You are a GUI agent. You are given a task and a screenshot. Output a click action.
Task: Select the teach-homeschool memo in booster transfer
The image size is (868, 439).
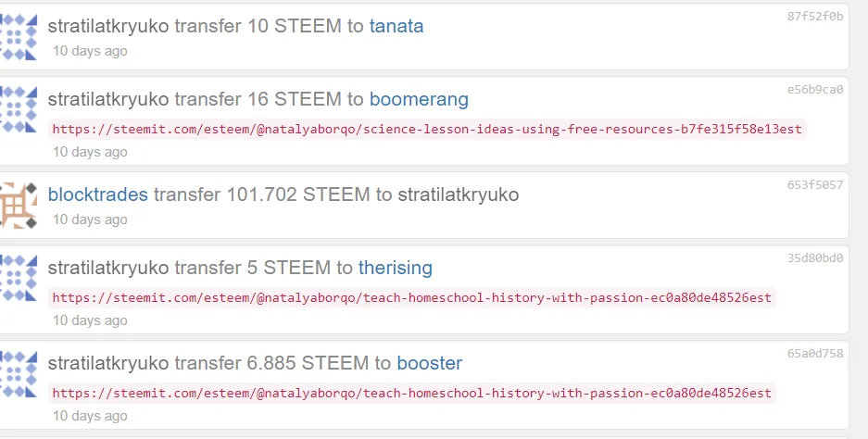[412, 393]
